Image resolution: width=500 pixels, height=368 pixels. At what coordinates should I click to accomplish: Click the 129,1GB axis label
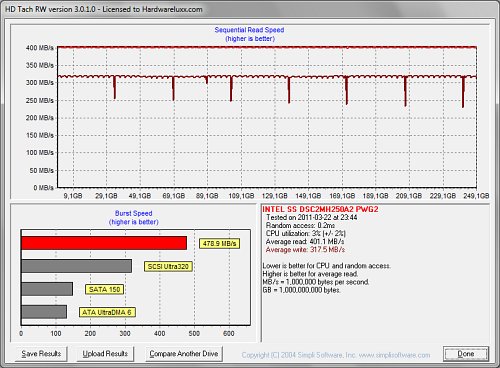click(x=275, y=196)
